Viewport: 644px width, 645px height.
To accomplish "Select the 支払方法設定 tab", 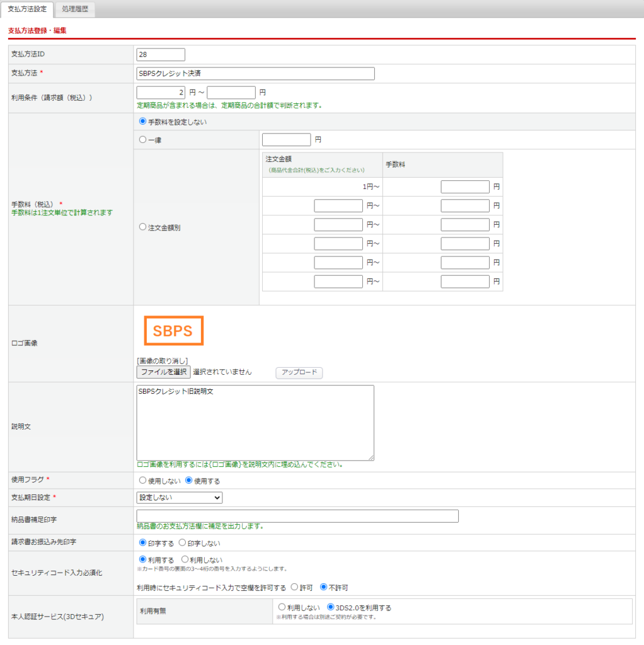I will pos(27,9).
